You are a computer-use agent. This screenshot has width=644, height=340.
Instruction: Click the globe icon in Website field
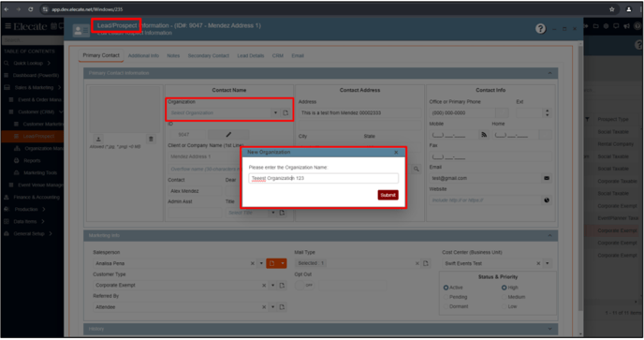(x=547, y=200)
